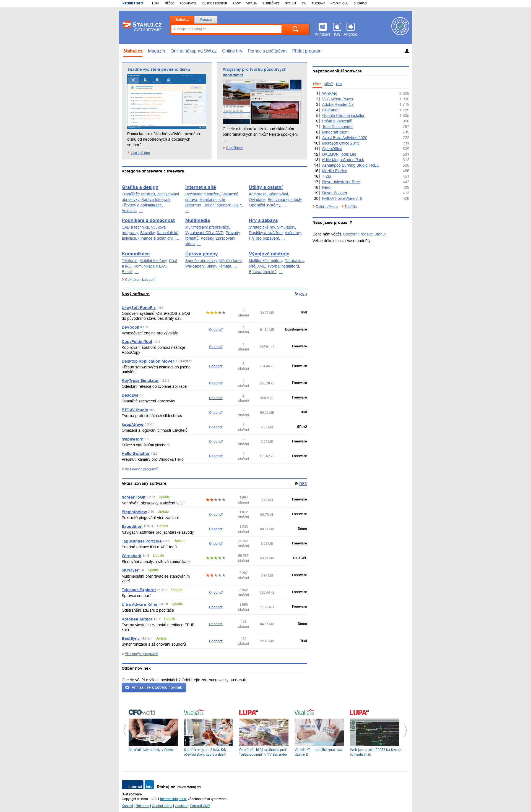Click the search input field
Image resolution: width=531 pixels, height=812 pixels.
(226, 29)
